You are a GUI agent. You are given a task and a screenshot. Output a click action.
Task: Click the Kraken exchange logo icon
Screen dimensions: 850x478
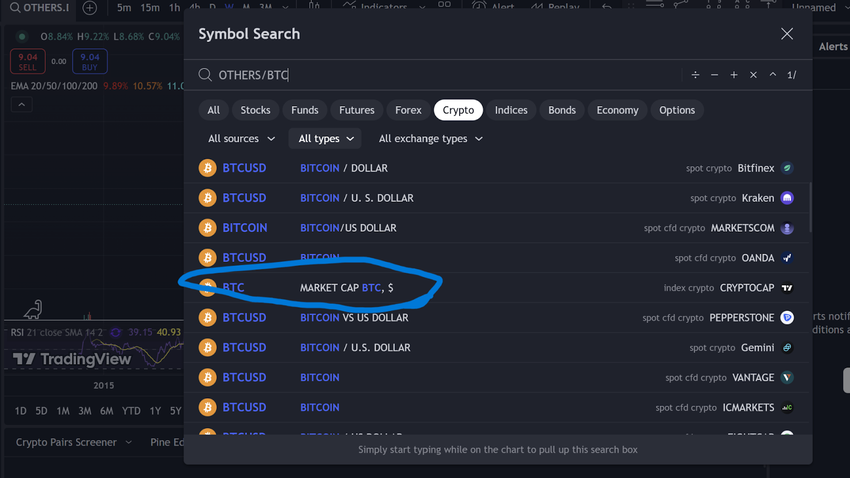(787, 198)
